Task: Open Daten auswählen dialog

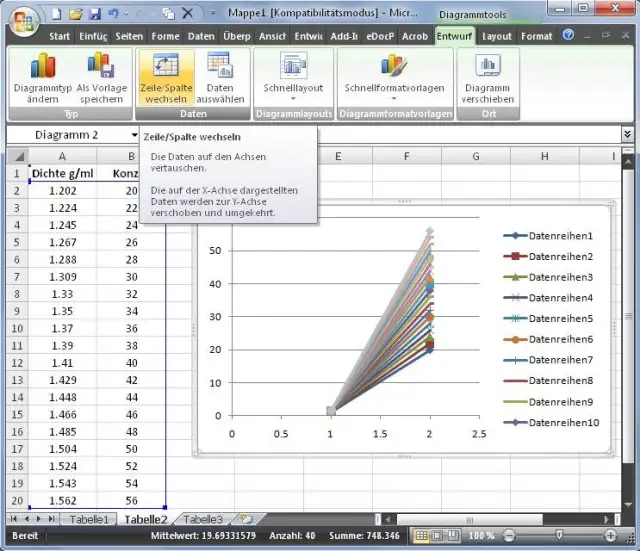Action: [x=220, y=67]
